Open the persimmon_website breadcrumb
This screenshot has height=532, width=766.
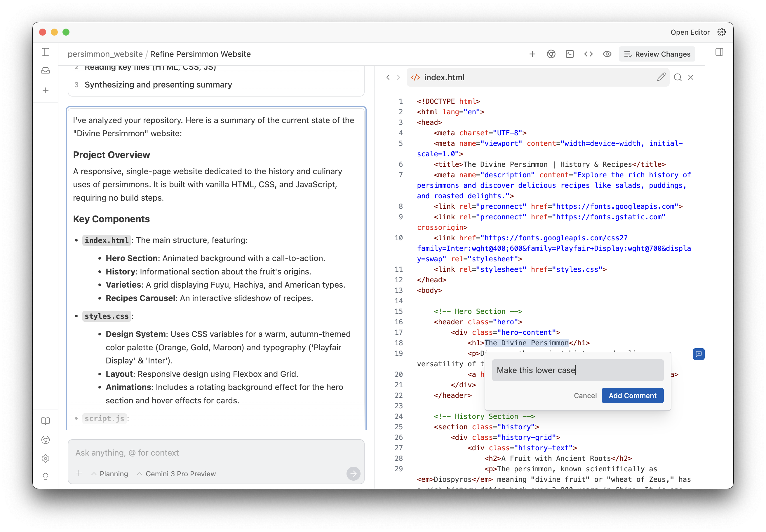tap(105, 54)
